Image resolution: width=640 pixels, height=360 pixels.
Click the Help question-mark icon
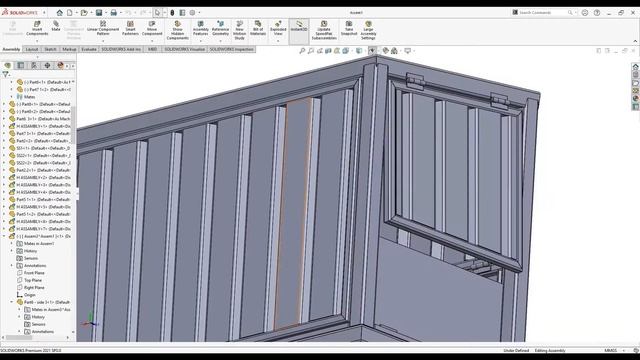click(597, 13)
